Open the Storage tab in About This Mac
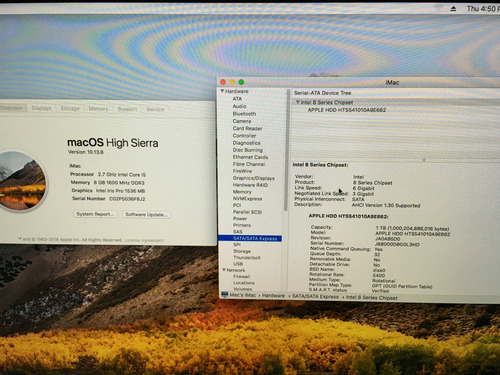Screen dimensions: 500x375 click(x=70, y=108)
